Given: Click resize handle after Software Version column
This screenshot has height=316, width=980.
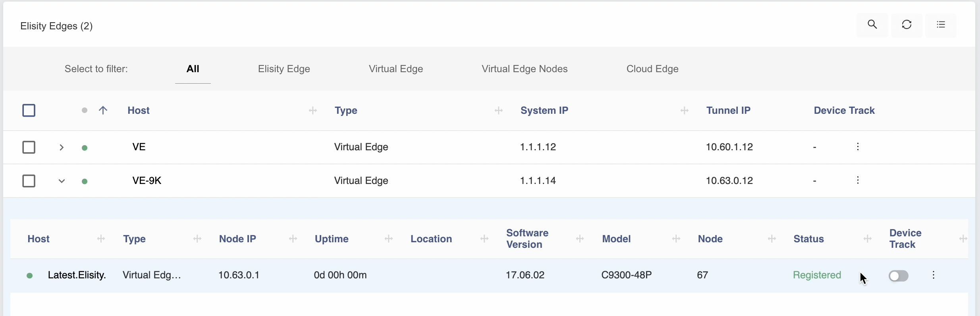Looking at the screenshot, I should pos(580,239).
